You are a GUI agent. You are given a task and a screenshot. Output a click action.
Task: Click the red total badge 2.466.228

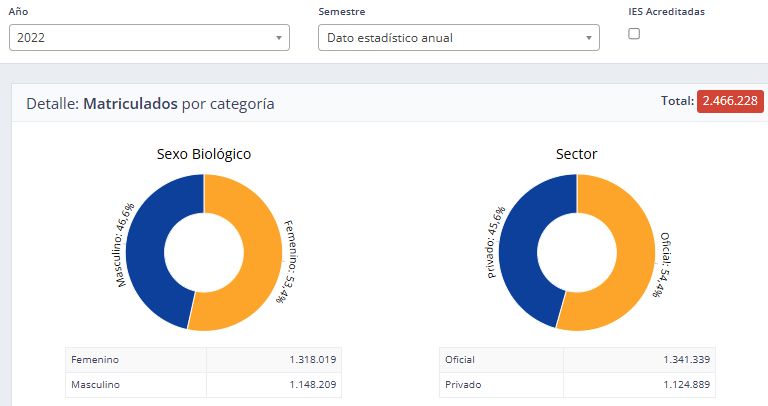click(x=730, y=101)
